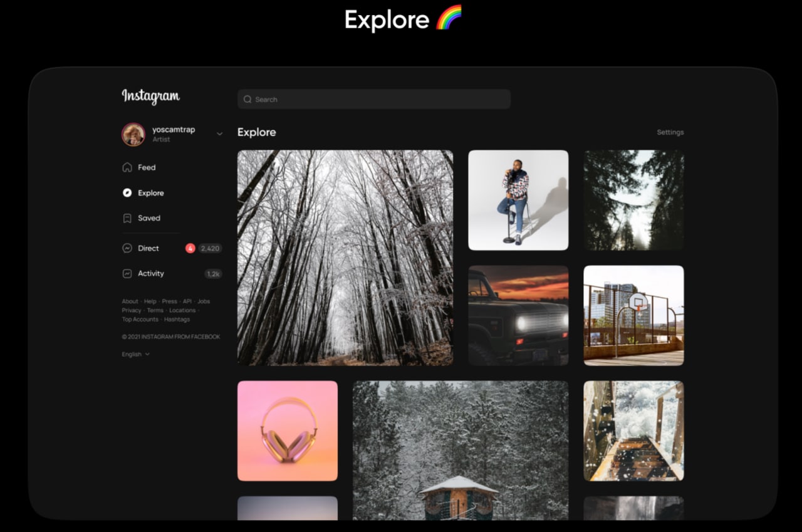This screenshot has width=802, height=532.
Task: Open the pink headphones photo
Action: tap(288, 430)
